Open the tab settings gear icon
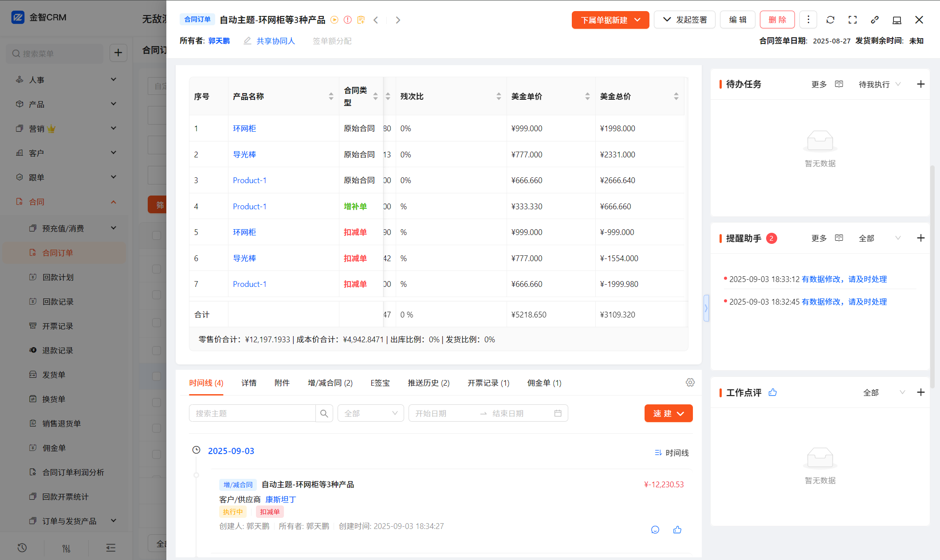This screenshot has width=940, height=560. (690, 382)
